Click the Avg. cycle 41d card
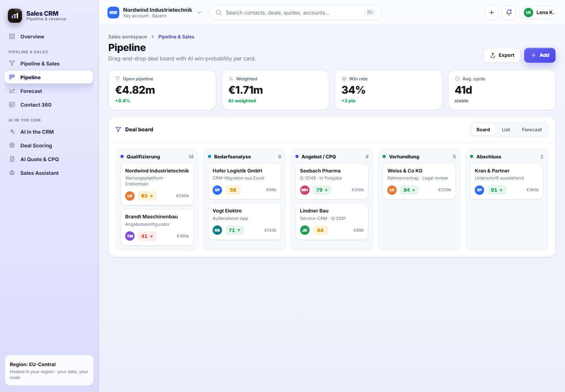The image size is (565, 392). [502, 90]
